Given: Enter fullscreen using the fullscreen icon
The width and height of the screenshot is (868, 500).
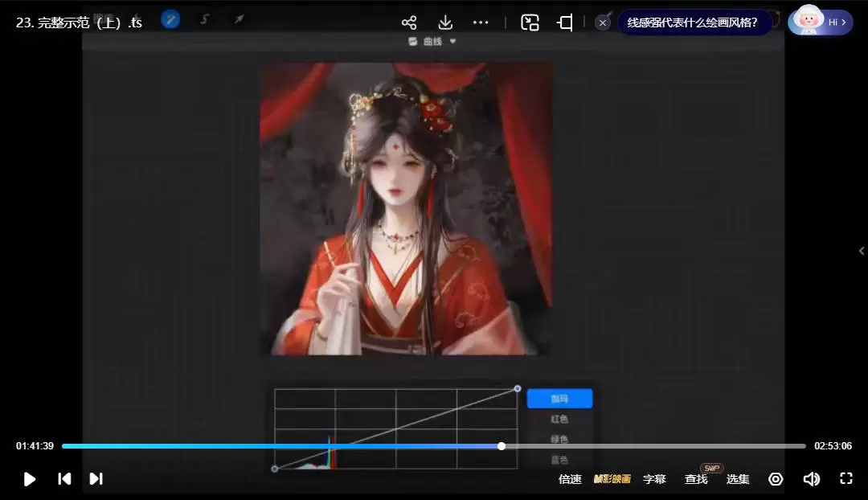Looking at the screenshot, I should pos(846,479).
